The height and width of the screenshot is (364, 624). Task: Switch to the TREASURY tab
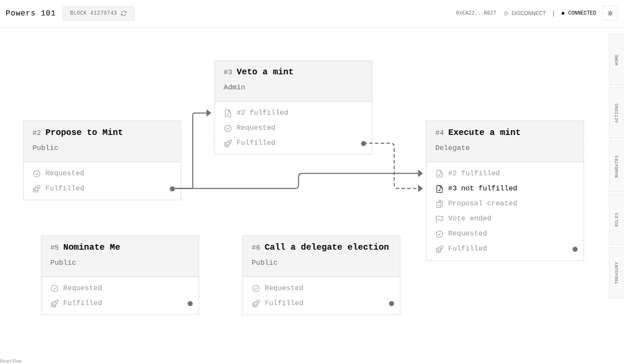[616, 274]
